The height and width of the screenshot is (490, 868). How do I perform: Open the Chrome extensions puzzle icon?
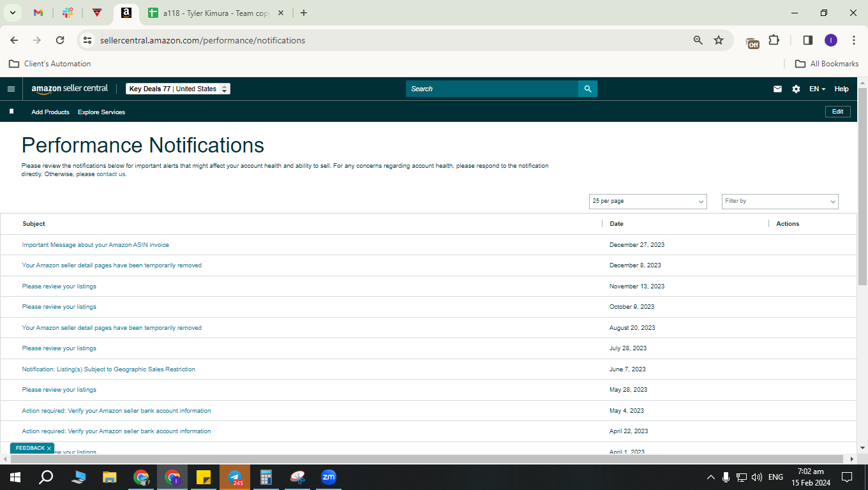[774, 40]
